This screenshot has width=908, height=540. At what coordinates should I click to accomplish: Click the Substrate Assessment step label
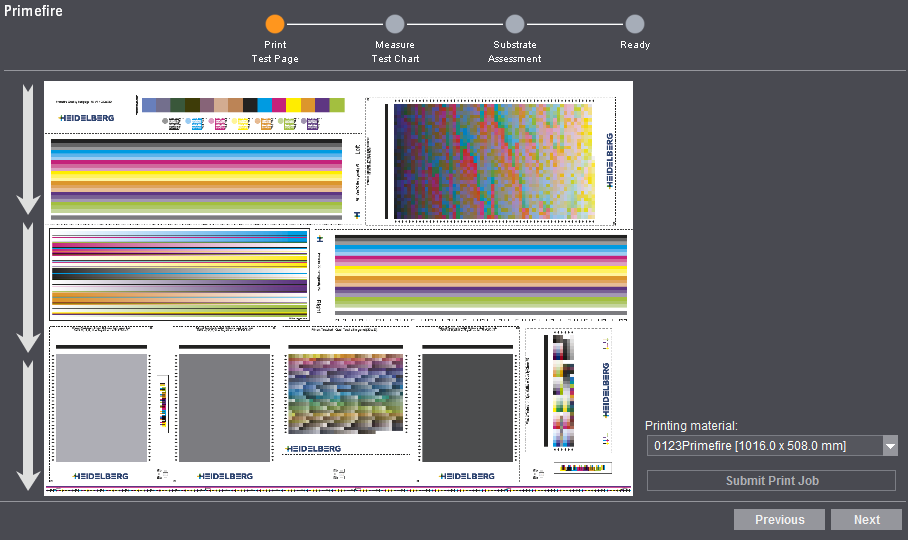[x=514, y=52]
